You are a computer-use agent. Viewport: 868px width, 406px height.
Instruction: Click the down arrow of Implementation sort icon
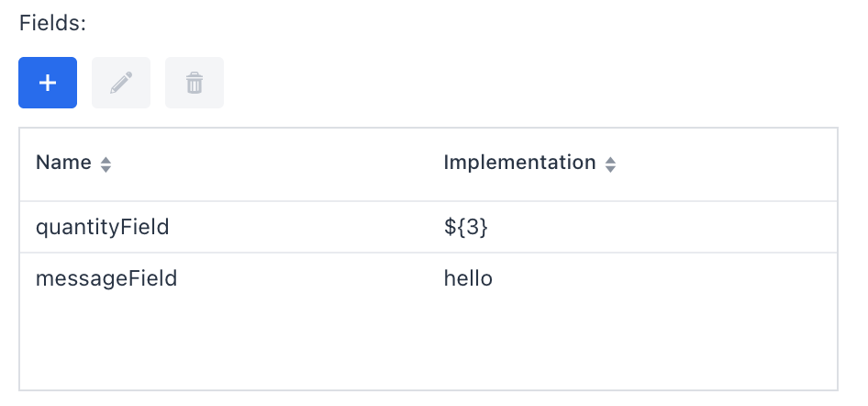[610, 170]
